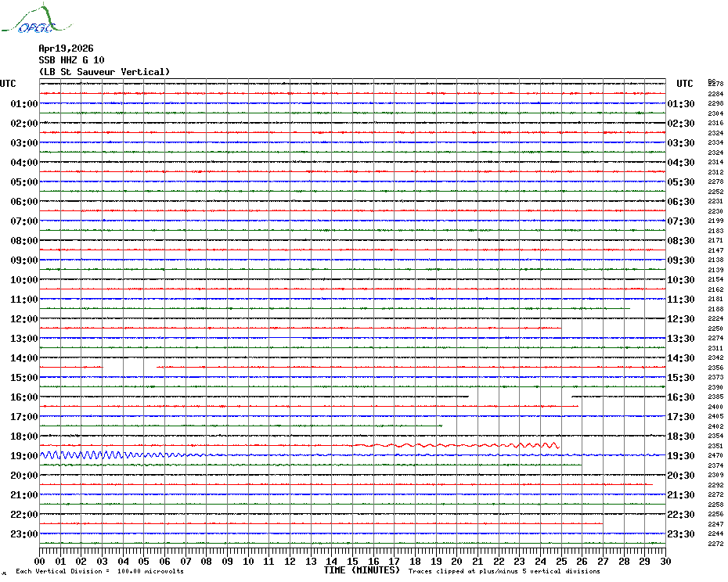The image size is (728, 582).
Task: Click the 01:00 hour label
Action: pos(24,104)
